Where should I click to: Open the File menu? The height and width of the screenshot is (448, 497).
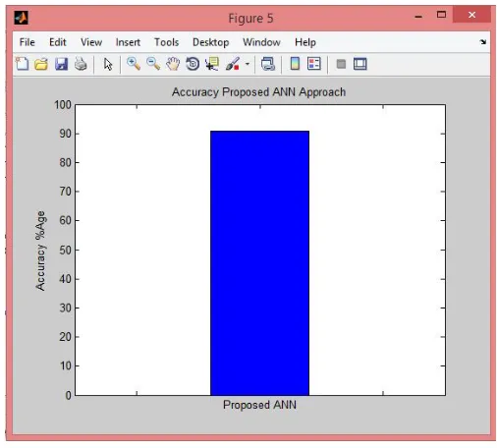[28, 42]
